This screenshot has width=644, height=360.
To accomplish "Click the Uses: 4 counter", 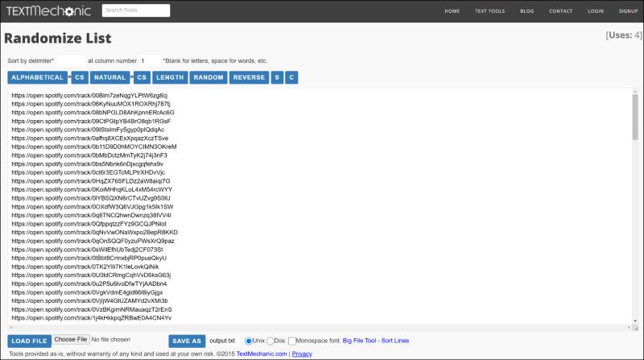I will (x=623, y=35).
